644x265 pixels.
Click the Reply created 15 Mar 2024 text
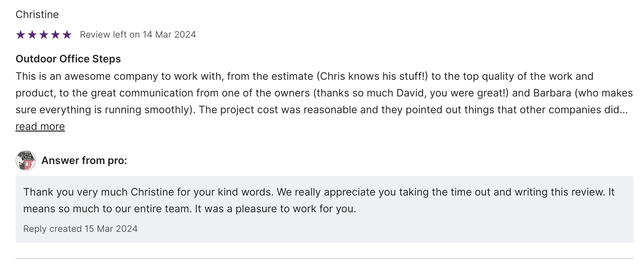click(x=80, y=229)
